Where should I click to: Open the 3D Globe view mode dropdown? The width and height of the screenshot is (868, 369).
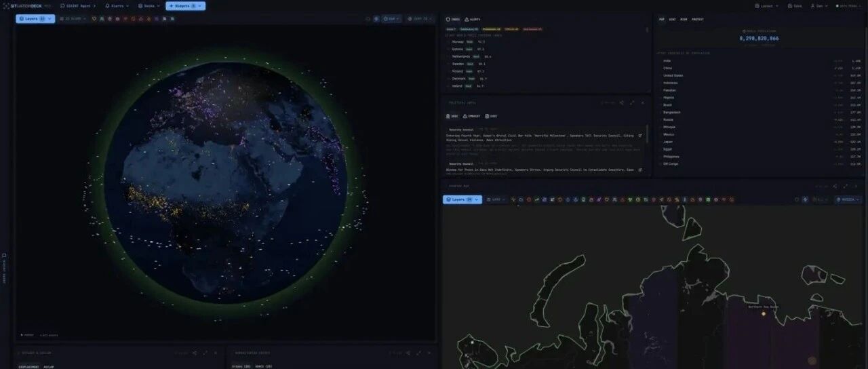tap(73, 19)
